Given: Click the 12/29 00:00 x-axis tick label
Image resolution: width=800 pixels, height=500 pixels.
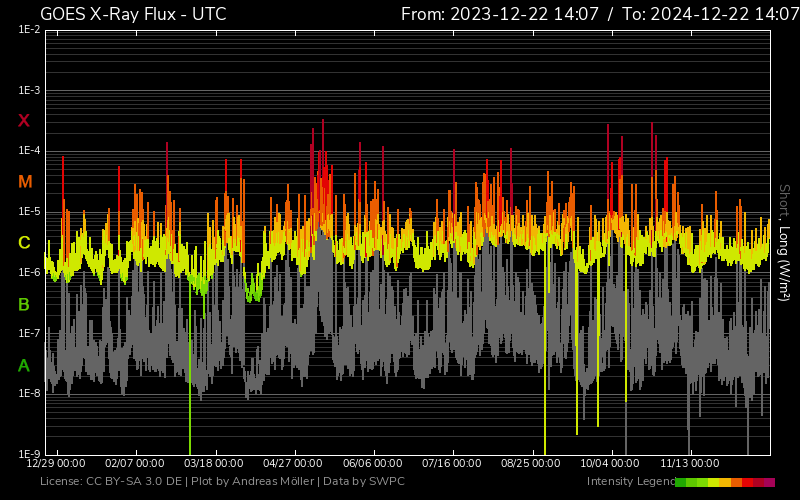Looking at the screenshot, I should 56,464.
